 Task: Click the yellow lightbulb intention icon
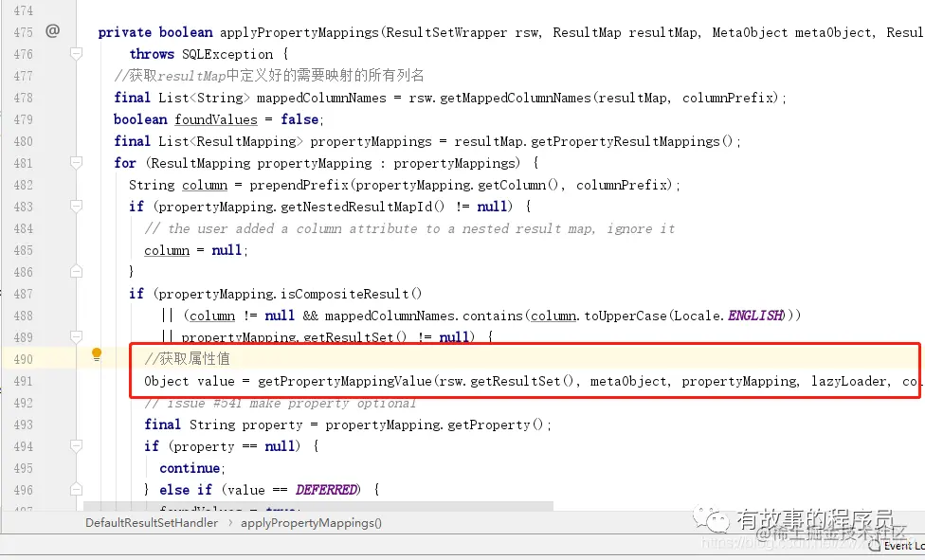click(x=97, y=354)
